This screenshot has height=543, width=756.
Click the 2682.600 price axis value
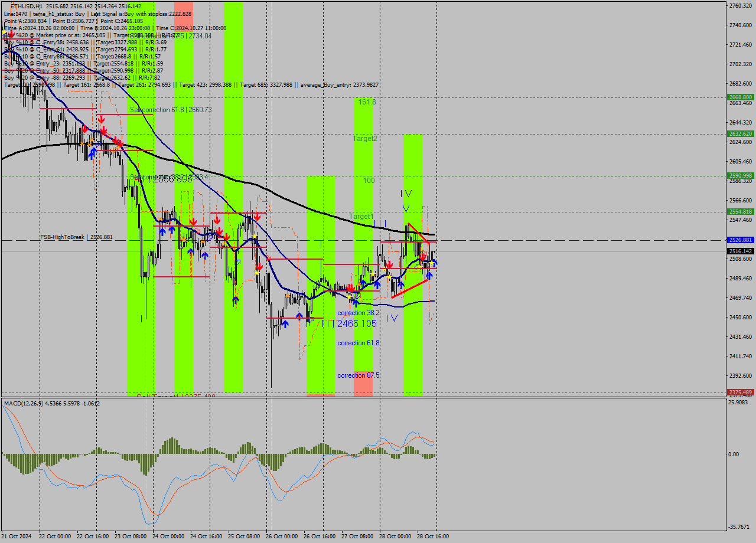coord(741,83)
